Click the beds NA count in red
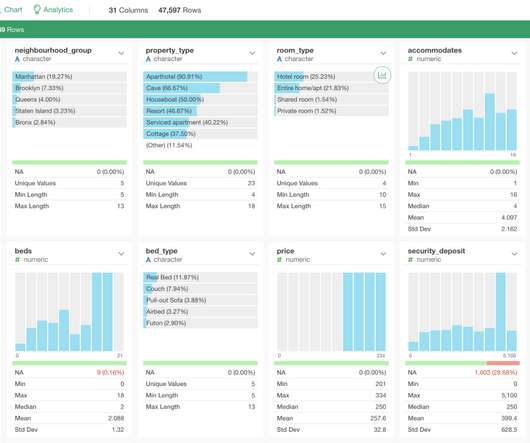The width and height of the screenshot is (530, 443). coord(110,372)
